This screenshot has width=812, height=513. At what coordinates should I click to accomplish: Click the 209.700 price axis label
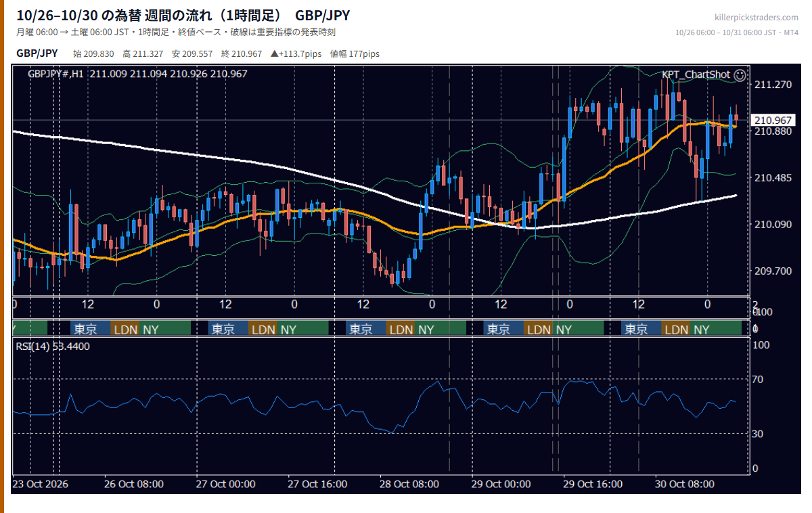(773, 271)
